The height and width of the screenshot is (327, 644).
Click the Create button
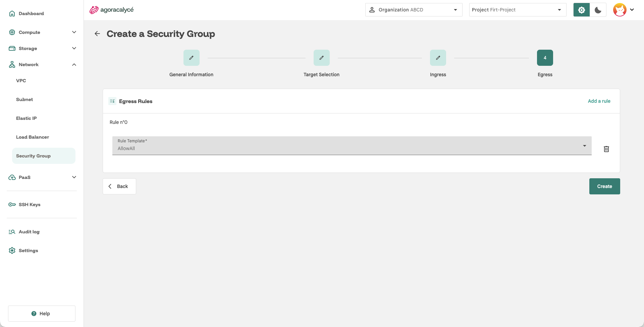[604, 186]
